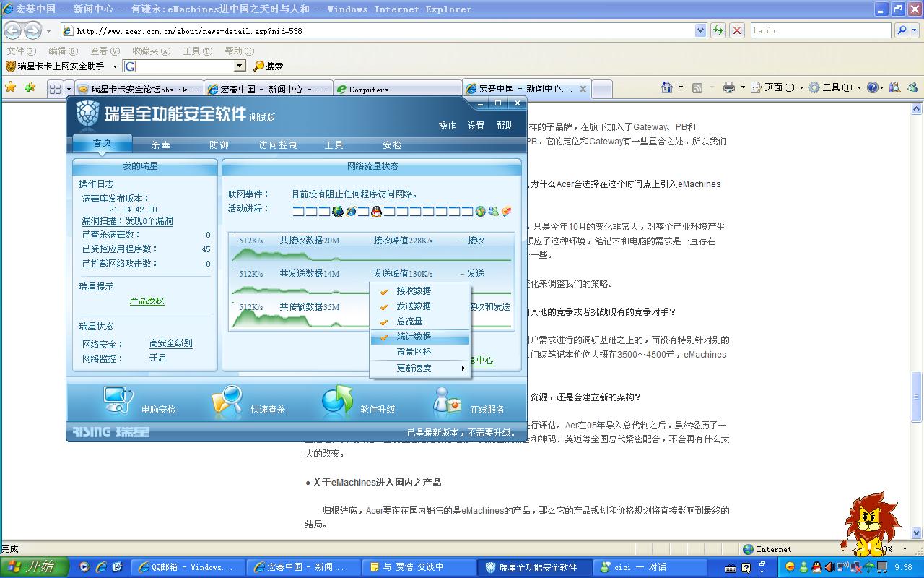Open the tab list dropdown arrow
924x578 pixels.
tap(69, 89)
